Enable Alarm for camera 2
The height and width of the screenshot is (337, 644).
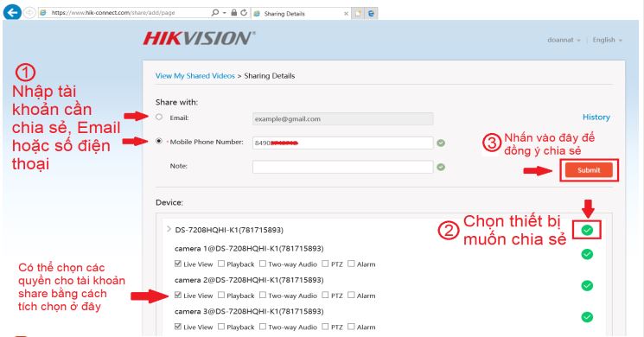tap(351, 295)
